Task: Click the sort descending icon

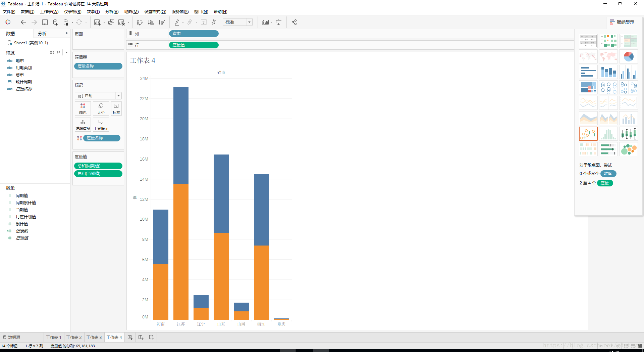Action: pyautogui.click(x=162, y=22)
